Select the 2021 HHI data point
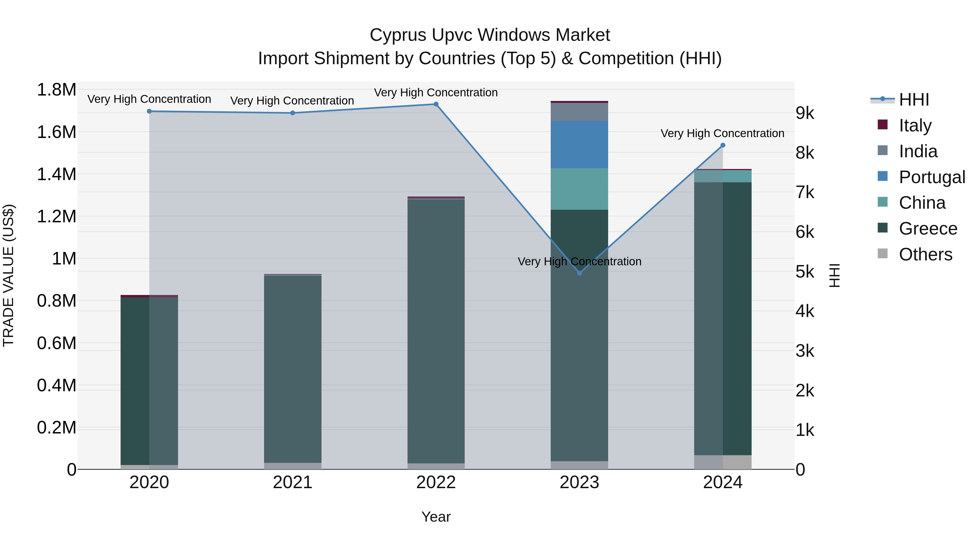The image size is (980, 551). [293, 113]
